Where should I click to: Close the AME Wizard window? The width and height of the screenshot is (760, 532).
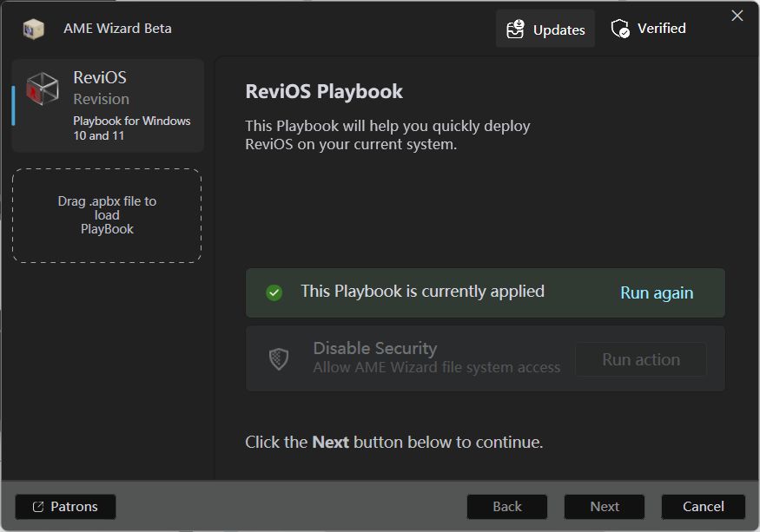tap(737, 16)
